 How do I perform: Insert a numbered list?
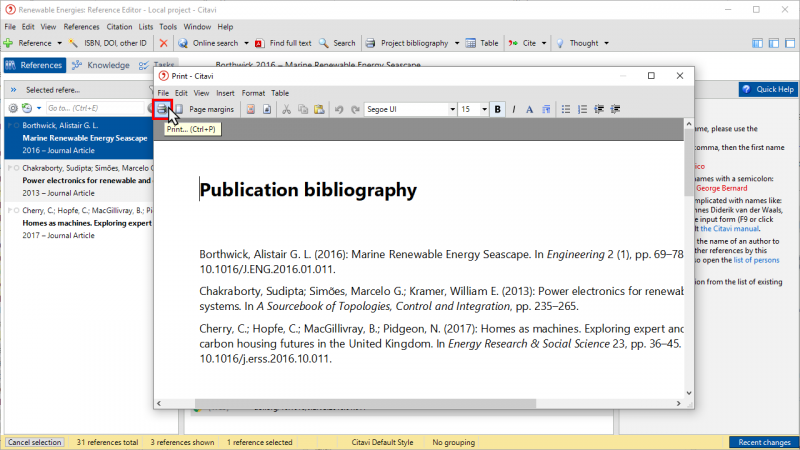[583, 109]
